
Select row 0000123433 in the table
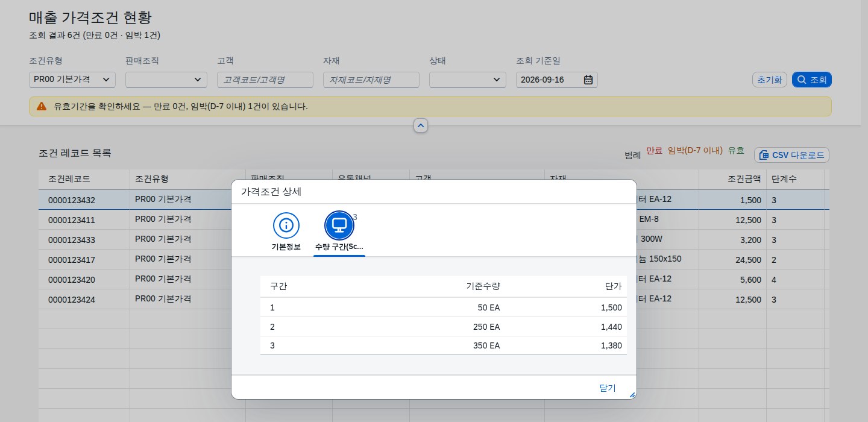tap(434, 239)
